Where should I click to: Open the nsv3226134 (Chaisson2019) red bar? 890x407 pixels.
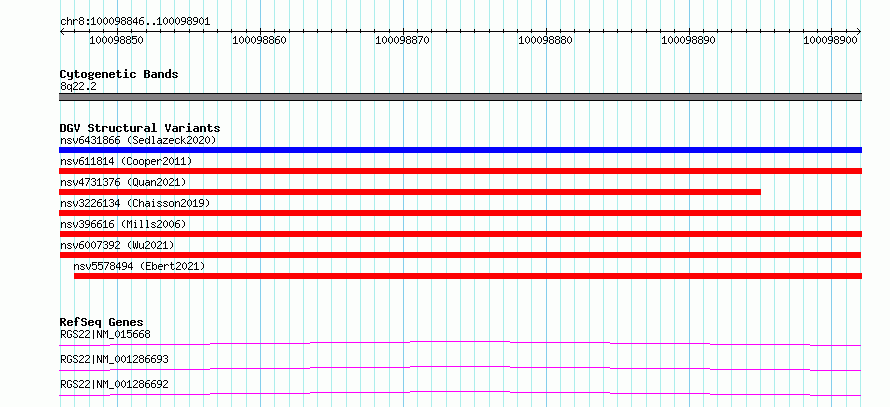tap(460, 213)
